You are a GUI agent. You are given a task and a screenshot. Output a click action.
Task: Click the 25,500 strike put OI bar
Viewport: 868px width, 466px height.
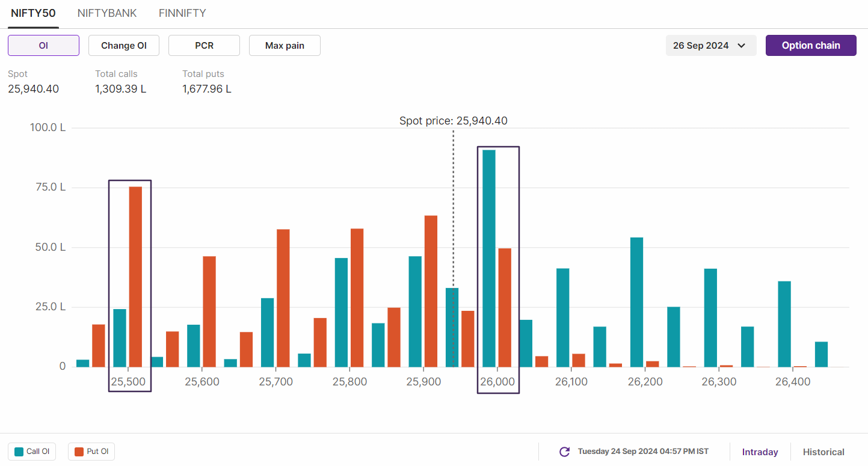click(135, 277)
